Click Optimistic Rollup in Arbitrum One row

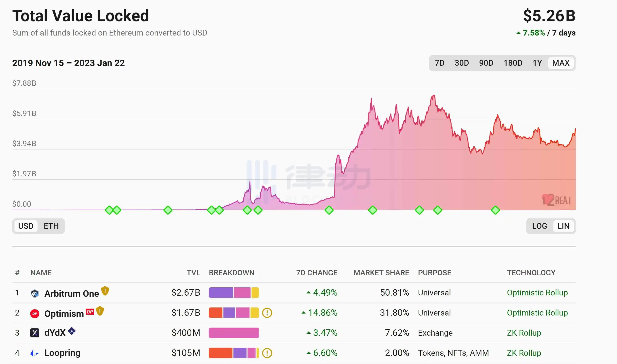pyautogui.click(x=537, y=293)
